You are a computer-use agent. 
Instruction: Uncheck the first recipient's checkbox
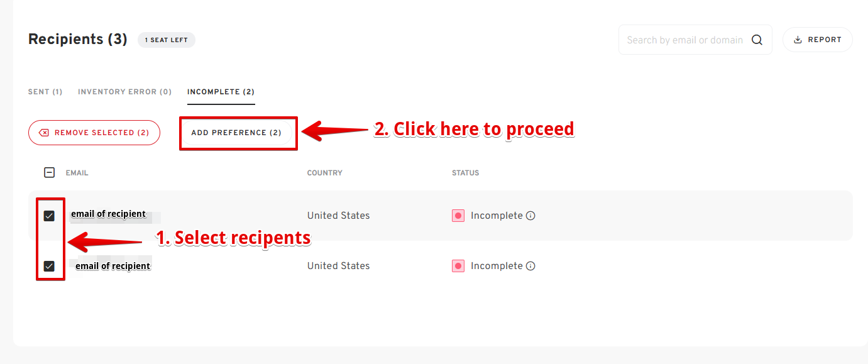click(x=49, y=216)
